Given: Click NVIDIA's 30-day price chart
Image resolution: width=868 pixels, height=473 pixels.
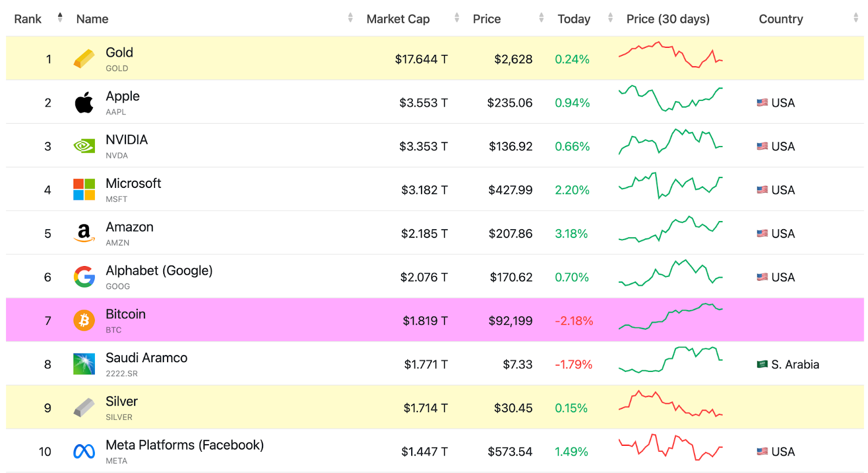Looking at the screenshot, I should tap(671, 142).
